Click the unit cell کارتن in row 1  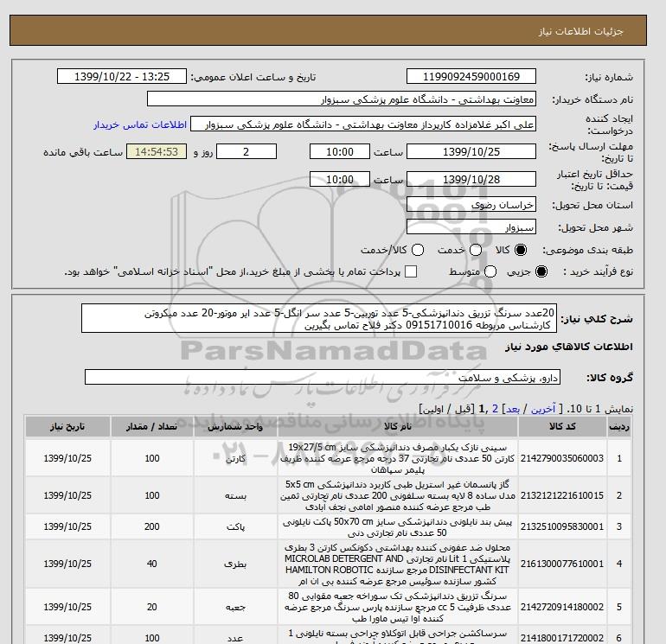pos(236,458)
